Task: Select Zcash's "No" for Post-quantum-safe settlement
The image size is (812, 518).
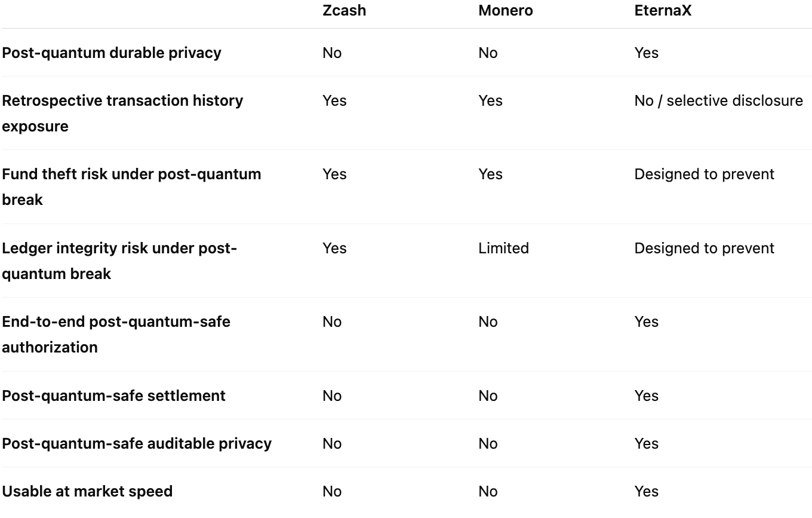Action: point(332,396)
